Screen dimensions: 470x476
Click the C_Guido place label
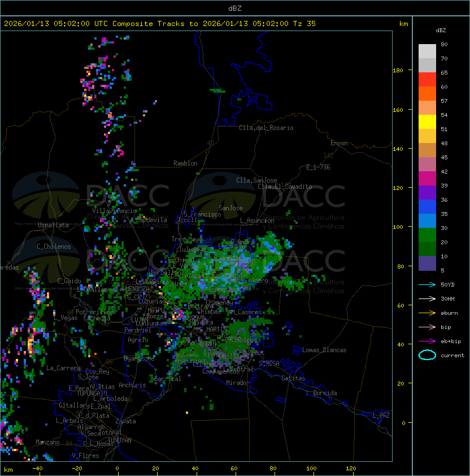pyautogui.click(x=69, y=281)
